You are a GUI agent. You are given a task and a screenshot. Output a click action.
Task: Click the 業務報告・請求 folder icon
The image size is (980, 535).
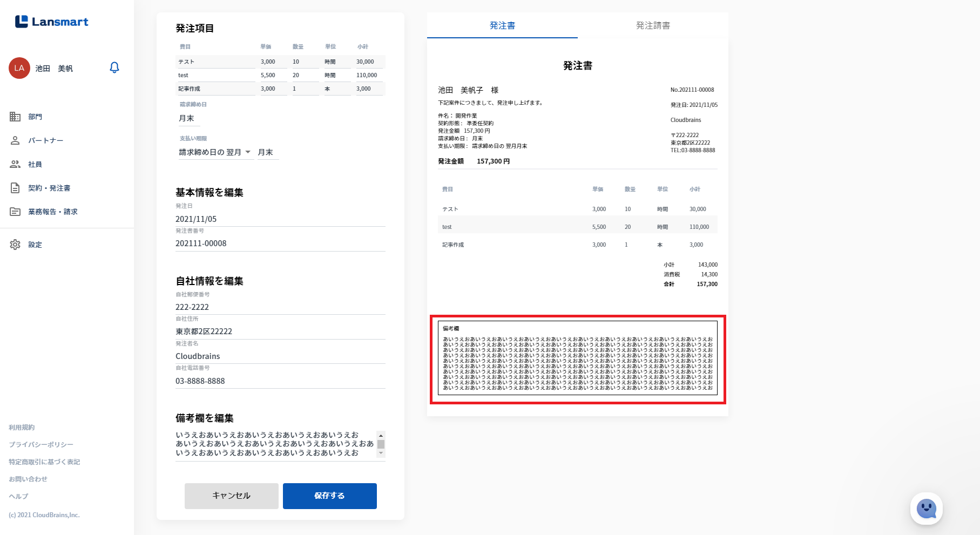[x=15, y=212]
